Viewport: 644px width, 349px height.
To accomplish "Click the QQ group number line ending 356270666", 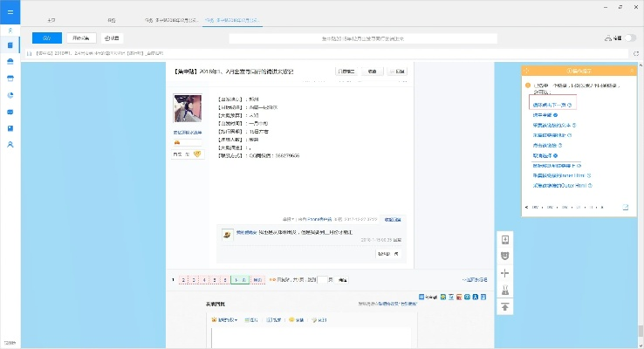I will point(259,155).
